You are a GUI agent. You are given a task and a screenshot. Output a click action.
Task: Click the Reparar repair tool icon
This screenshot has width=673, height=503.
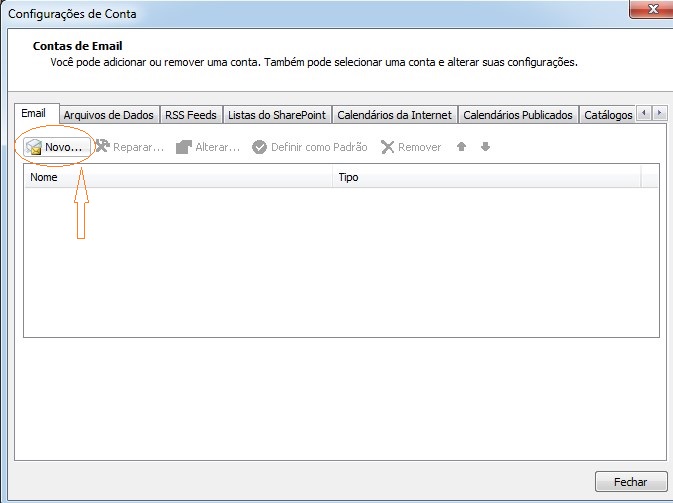pyautogui.click(x=102, y=146)
